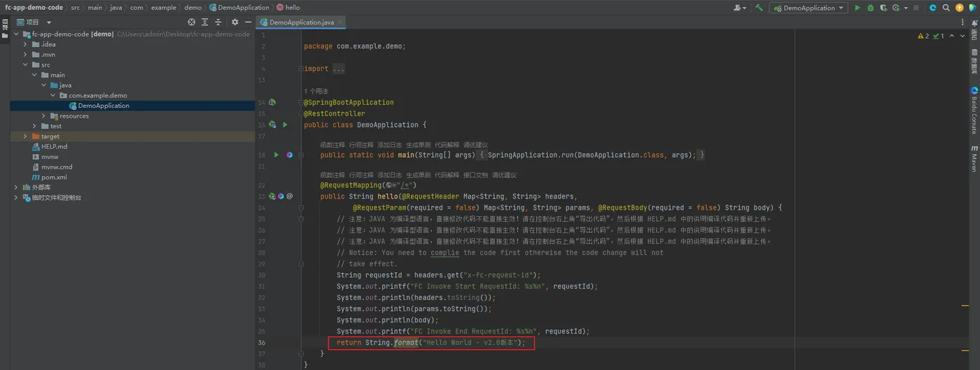Click the Comate cube icon on line 18
Screen dimensions: 980x370
[x=289, y=155]
